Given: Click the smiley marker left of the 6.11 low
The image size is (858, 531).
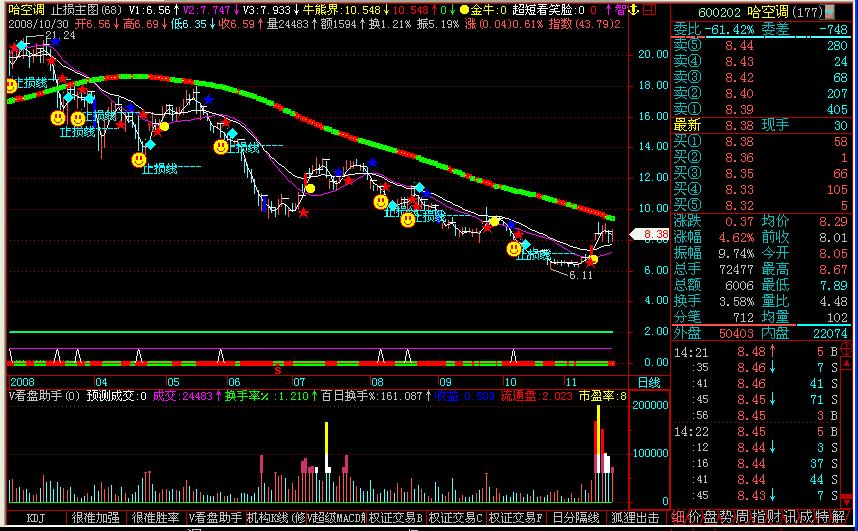Looking at the screenshot, I should pyautogui.click(x=514, y=249).
